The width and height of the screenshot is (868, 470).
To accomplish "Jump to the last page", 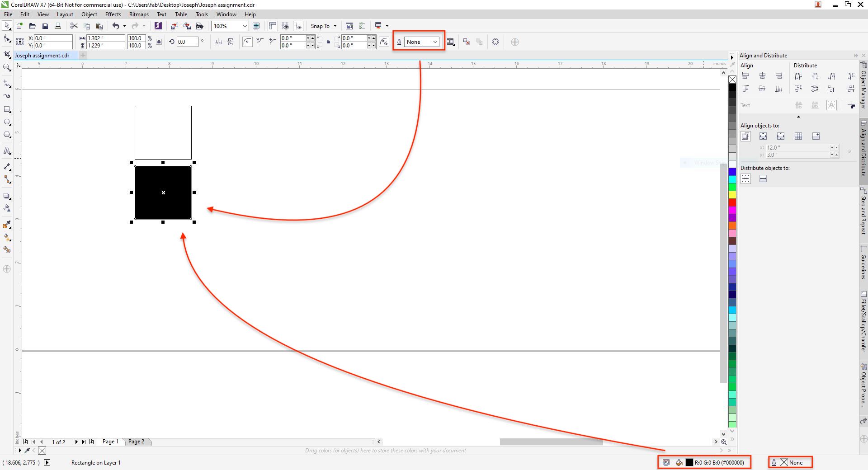I will coord(84,442).
